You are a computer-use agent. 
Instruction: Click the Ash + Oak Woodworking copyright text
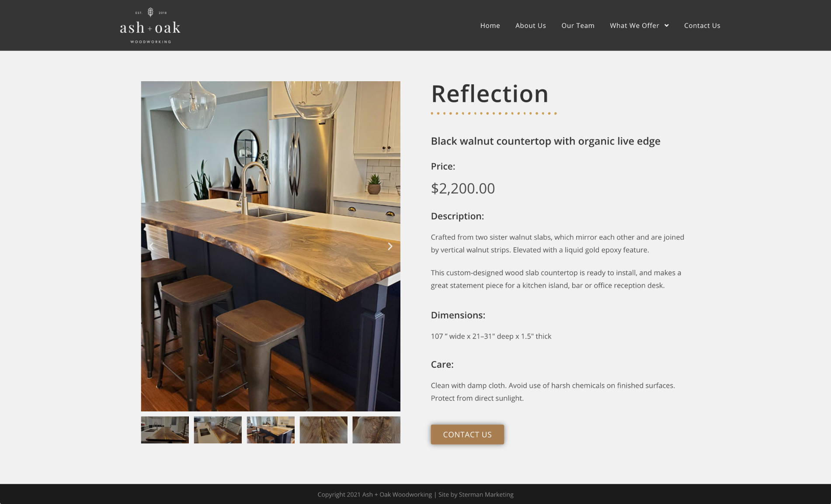click(375, 494)
